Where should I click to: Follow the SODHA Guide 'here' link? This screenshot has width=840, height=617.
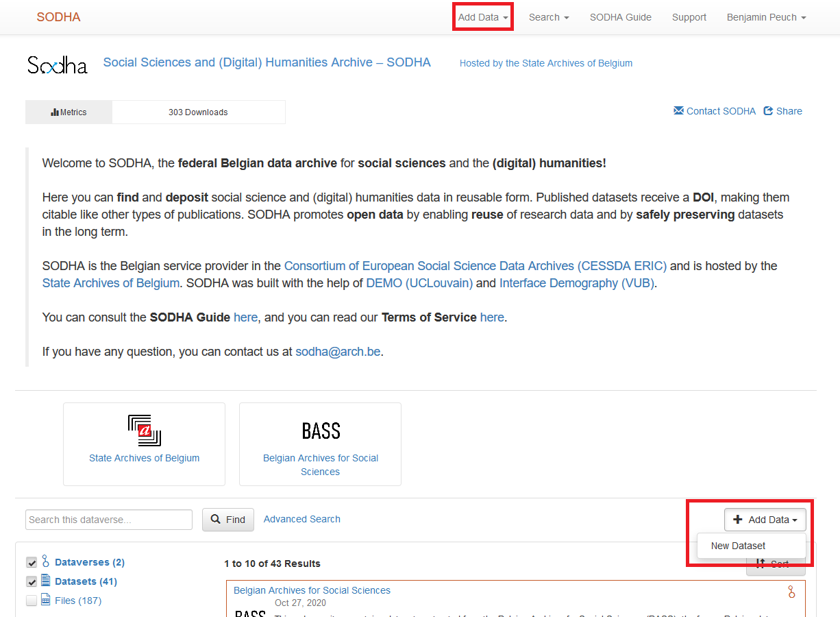(246, 317)
